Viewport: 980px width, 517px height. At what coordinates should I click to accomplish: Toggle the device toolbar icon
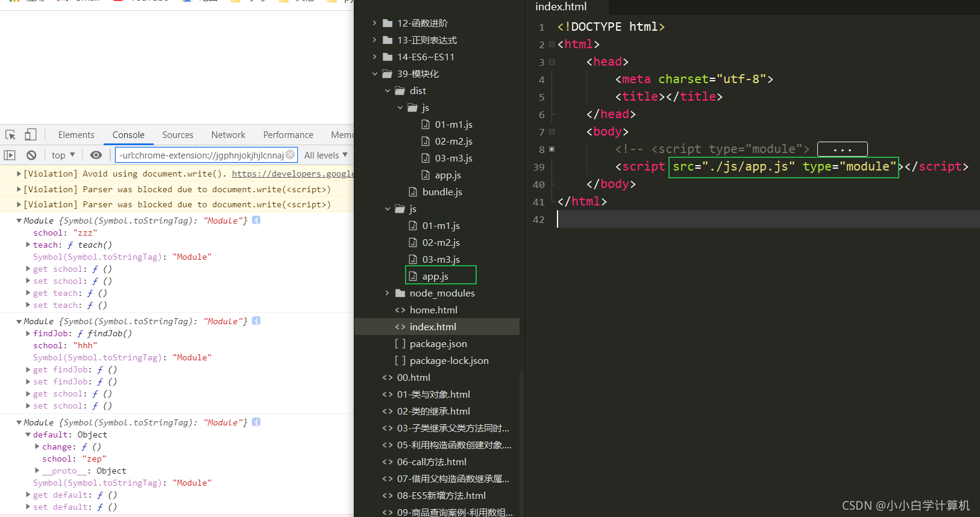click(x=31, y=135)
